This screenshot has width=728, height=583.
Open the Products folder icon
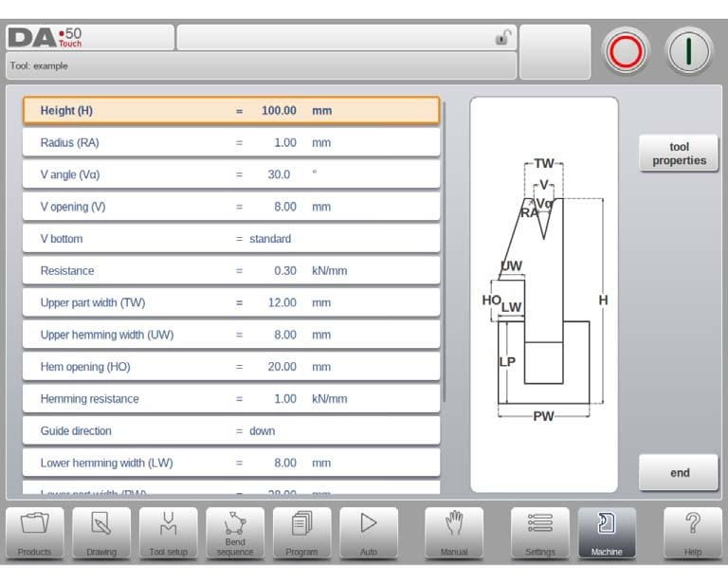pos(35,533)
